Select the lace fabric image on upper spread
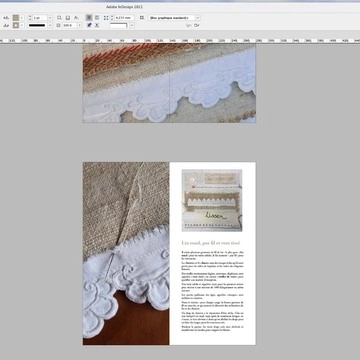This screenshot has height=360, width=360. tap(169, 83)
